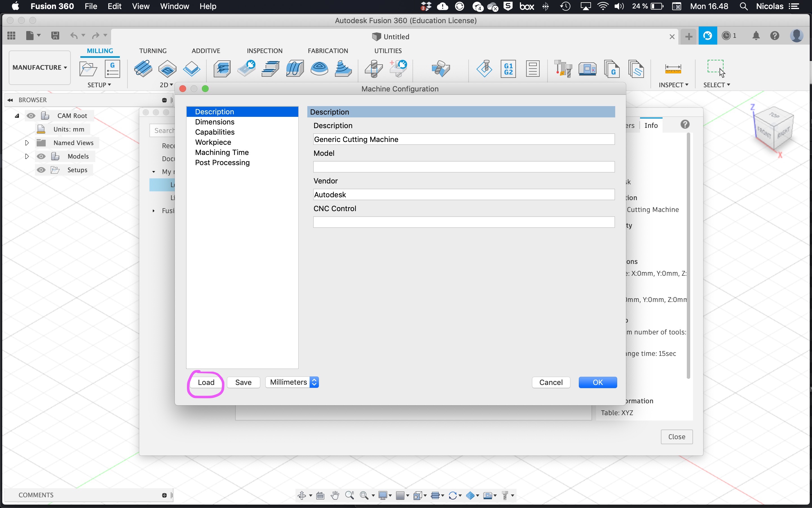Select Capabilities in Machine Configuration list
This screenshot has width=812, height=508.
(242, 132)
